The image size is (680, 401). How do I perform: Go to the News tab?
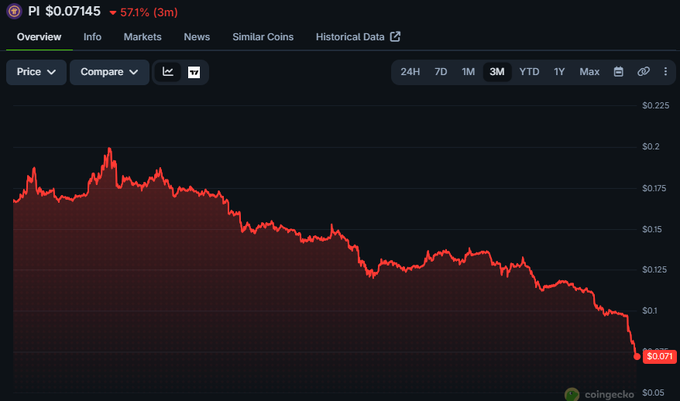[197, 37]
